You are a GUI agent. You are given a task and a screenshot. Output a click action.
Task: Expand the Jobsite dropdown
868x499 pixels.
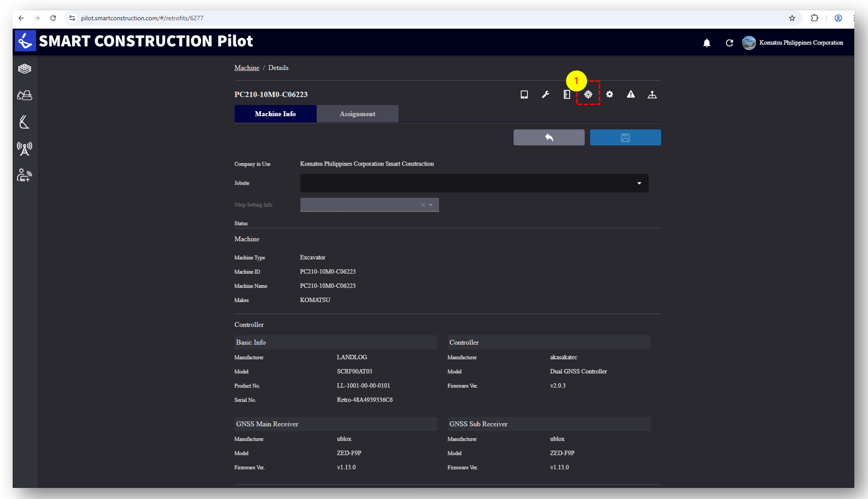639,184
